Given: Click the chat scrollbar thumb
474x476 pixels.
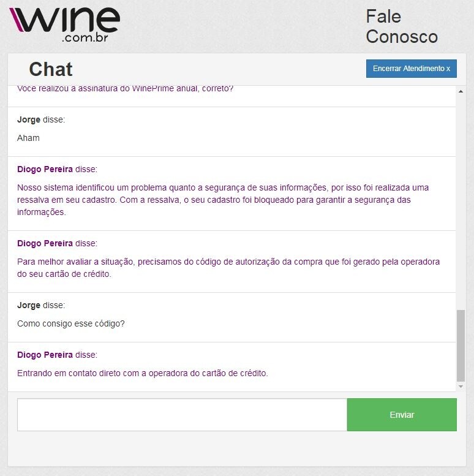Looking at the screenshot, I should coord(461,346).
